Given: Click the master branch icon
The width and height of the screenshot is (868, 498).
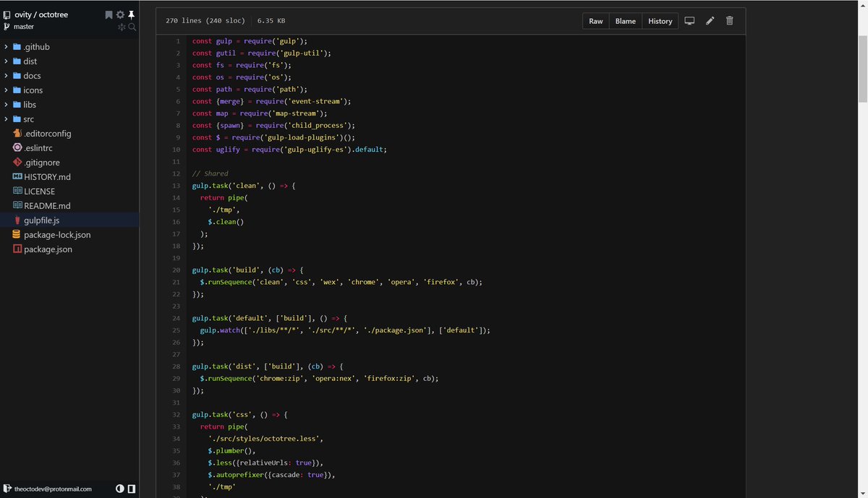Looking at the screenshot, I should [7, 27].
